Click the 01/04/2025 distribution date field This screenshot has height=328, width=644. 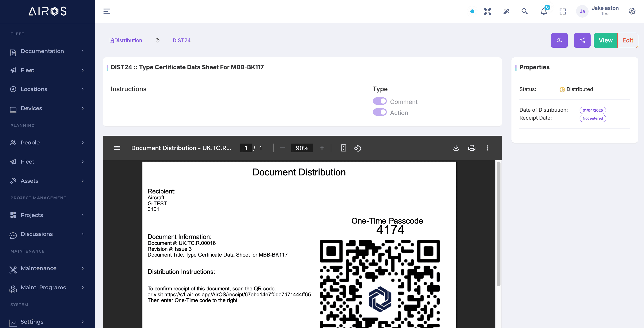click(x=592, y=110)
